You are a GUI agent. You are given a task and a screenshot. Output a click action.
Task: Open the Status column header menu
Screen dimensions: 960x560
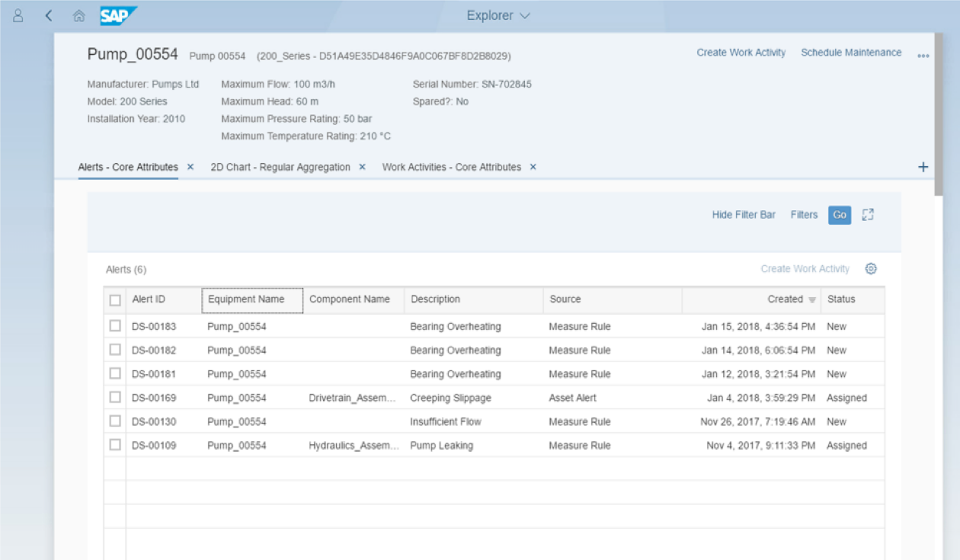click(853, 299)
